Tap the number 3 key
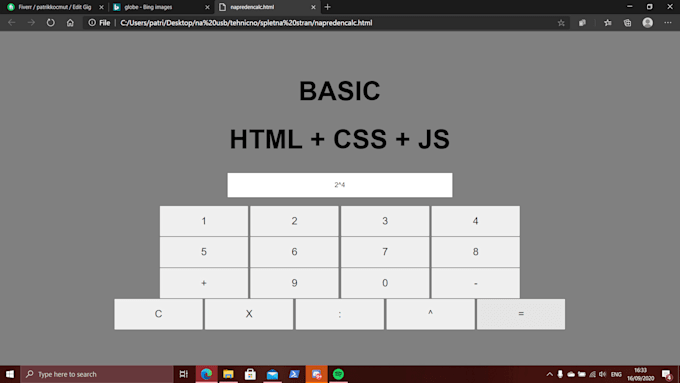 [x=385, y=221]
